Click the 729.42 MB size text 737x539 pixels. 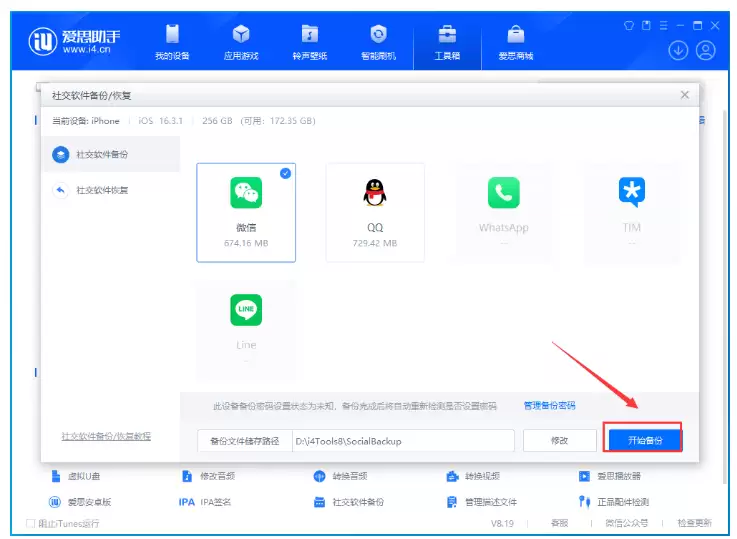pos(375,243)
